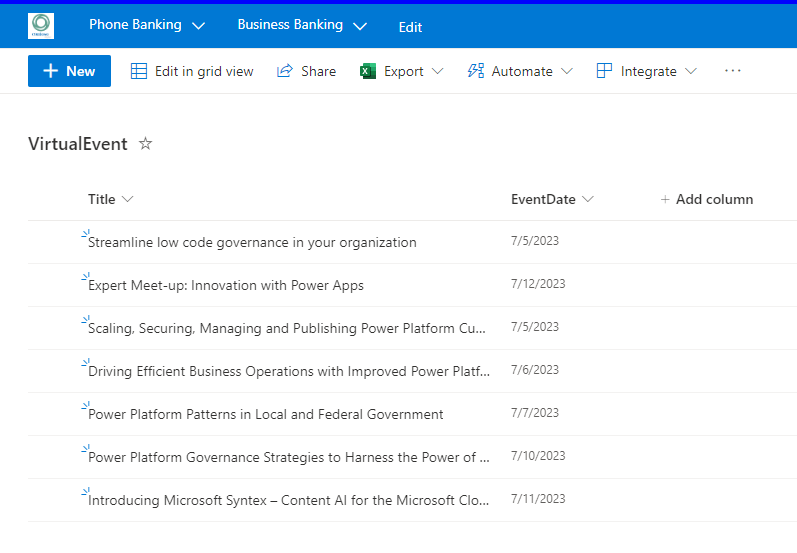Create a New list item
The width and height of the screenshot is (797, 553).
(69, 71)
